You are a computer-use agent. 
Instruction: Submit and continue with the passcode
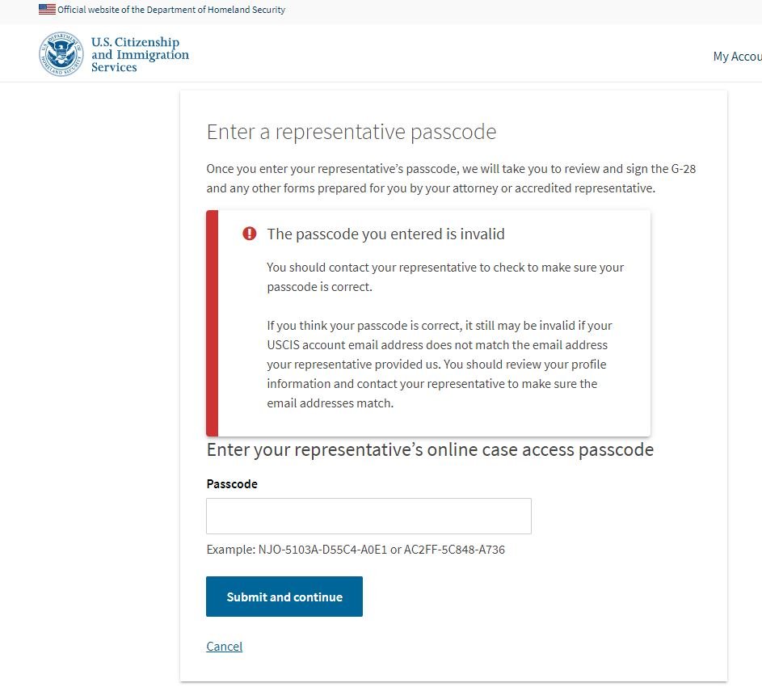pos(284,597)
